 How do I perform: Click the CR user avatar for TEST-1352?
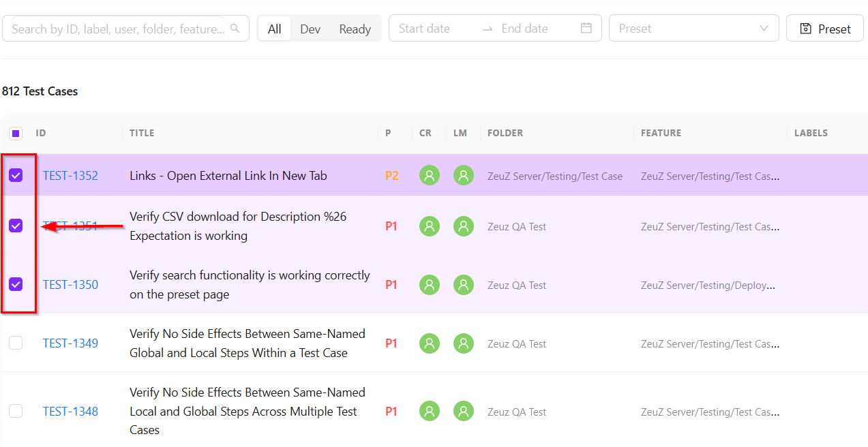[430, 176]
